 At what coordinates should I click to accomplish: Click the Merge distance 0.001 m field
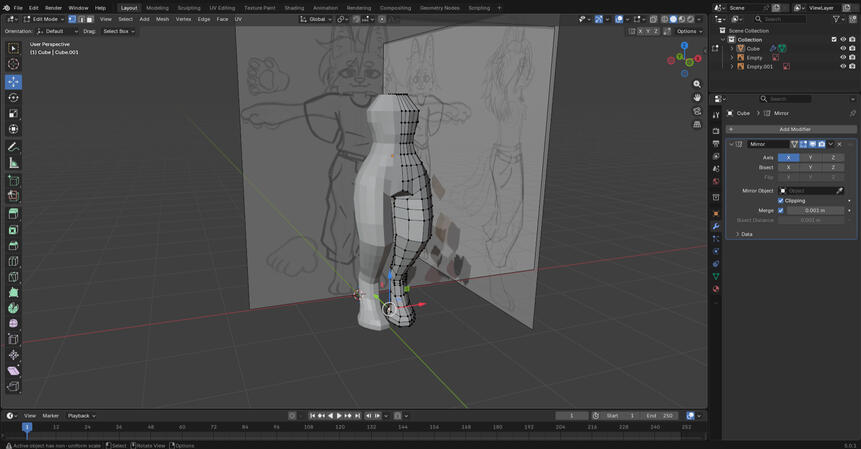pyautogui.click(x=815, y=211)
